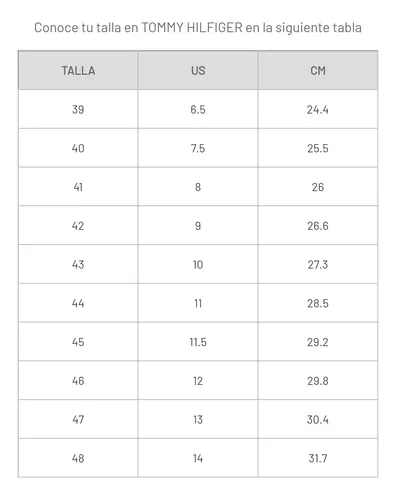Screen dimensions: 396x500
Task: Select the size 48 cell
Action: [x=78, y=458]
